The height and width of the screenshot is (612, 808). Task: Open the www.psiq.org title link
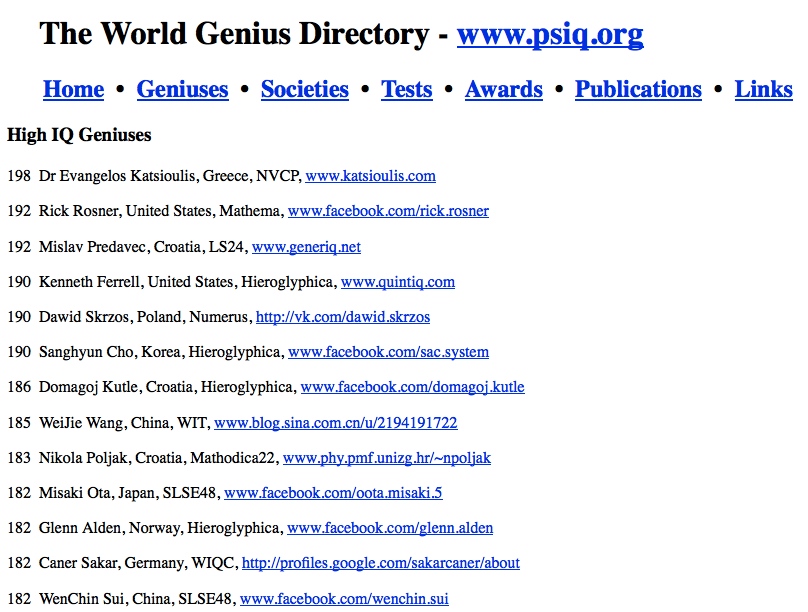549,35
